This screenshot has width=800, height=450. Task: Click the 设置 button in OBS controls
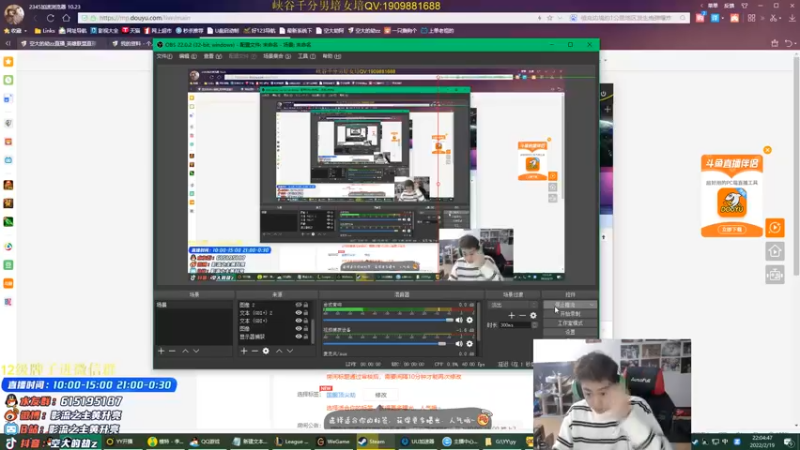(569, 332)
